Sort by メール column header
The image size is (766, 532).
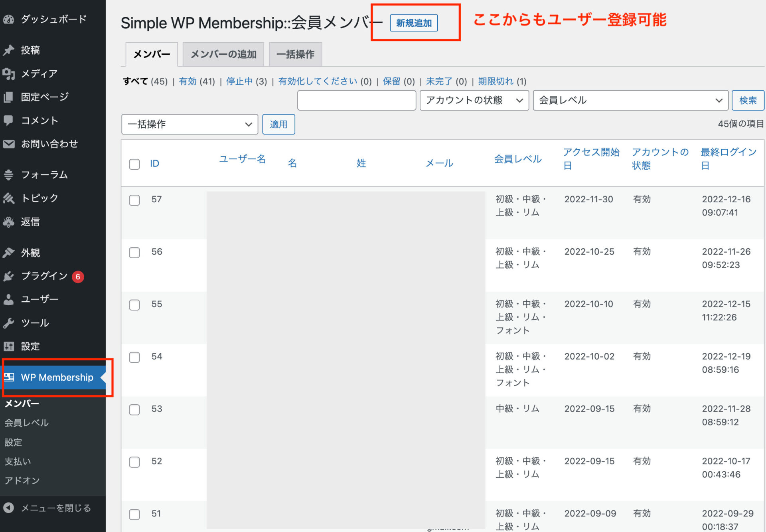point(439,163)
